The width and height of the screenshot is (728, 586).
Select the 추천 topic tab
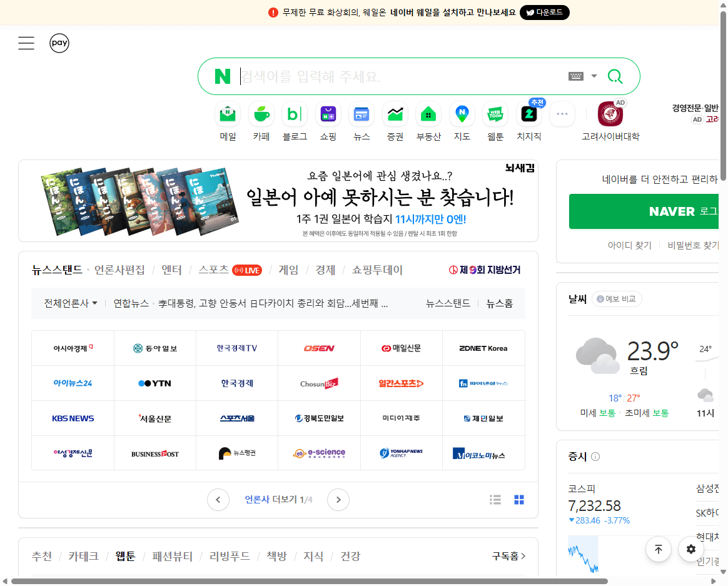click(42, 556)
